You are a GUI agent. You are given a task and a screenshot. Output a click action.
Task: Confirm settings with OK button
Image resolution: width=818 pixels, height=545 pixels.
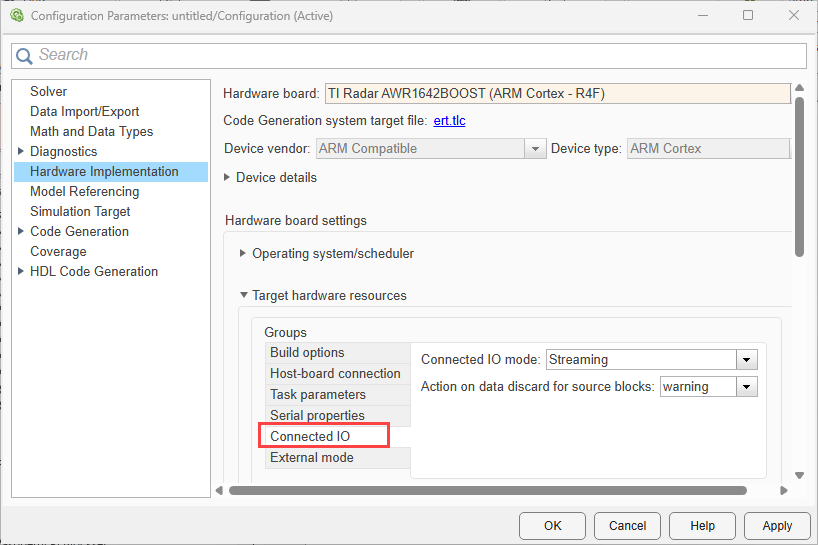(x=552, y=526)
